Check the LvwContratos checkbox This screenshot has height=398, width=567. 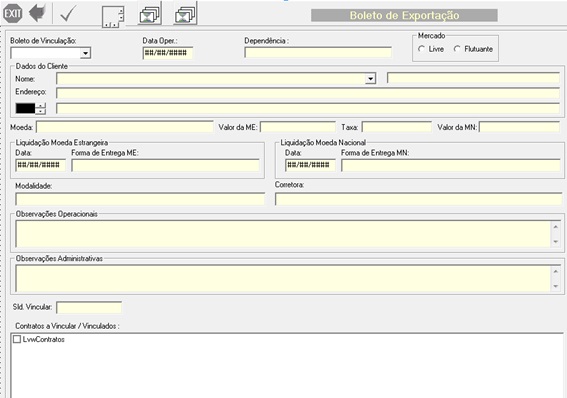pyautogui.click(x=17, y=339)
